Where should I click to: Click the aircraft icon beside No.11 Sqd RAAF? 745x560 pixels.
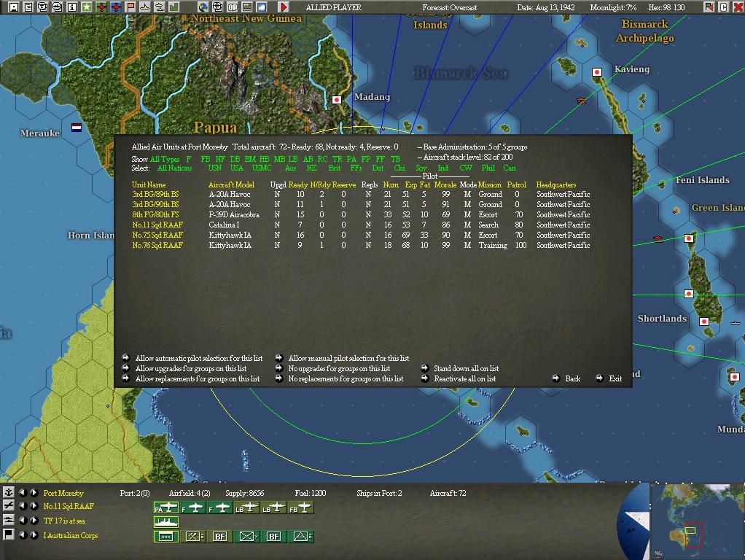pyautogui.click(x=9, y=506)
